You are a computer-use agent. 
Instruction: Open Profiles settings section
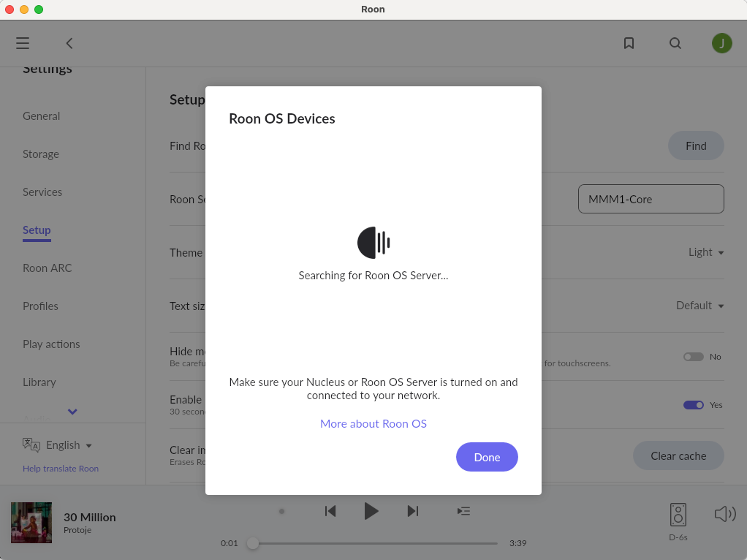[x=40, y=306]
